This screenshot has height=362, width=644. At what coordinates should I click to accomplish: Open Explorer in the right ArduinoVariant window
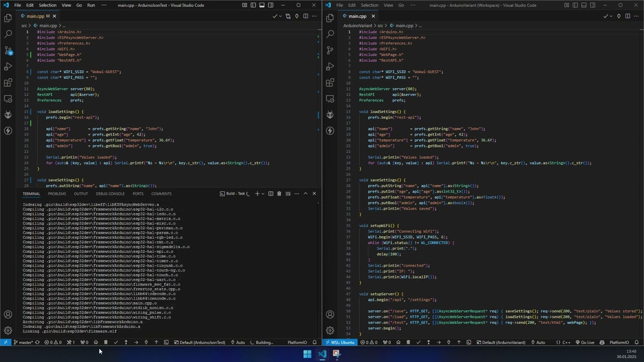click(x=330, y=18)
